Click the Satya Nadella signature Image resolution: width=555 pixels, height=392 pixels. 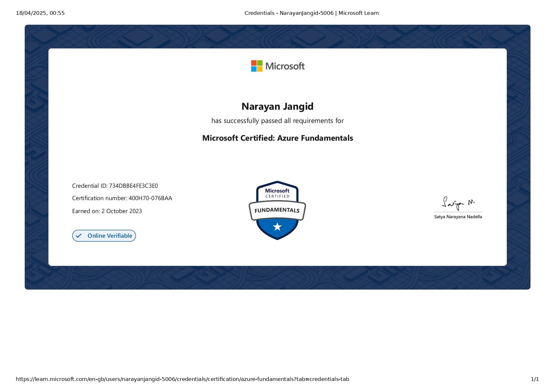point(458,203)
